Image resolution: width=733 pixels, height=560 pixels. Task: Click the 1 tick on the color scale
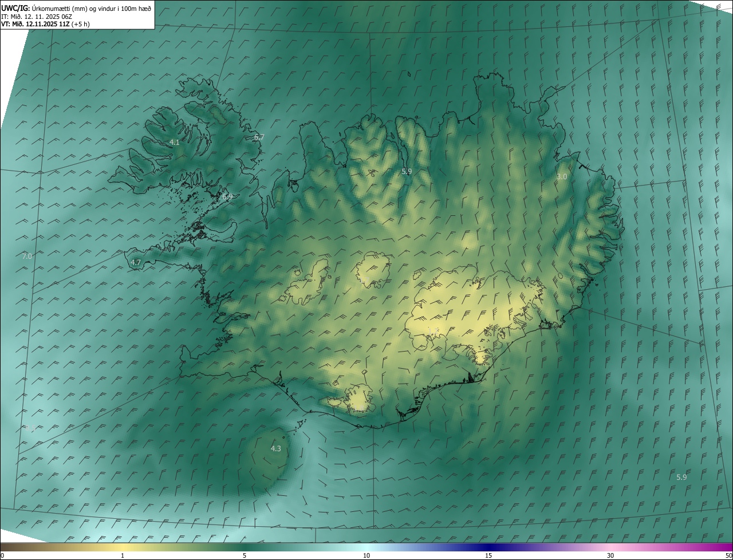pos(123,555)
